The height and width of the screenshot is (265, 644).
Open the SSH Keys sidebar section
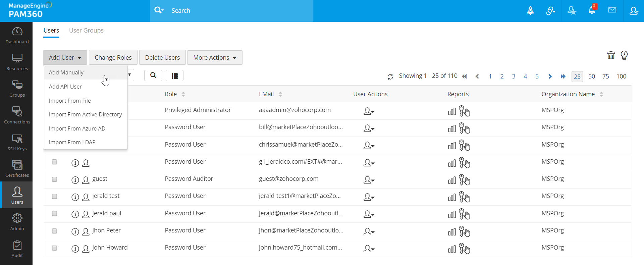(x=17, y=142)
